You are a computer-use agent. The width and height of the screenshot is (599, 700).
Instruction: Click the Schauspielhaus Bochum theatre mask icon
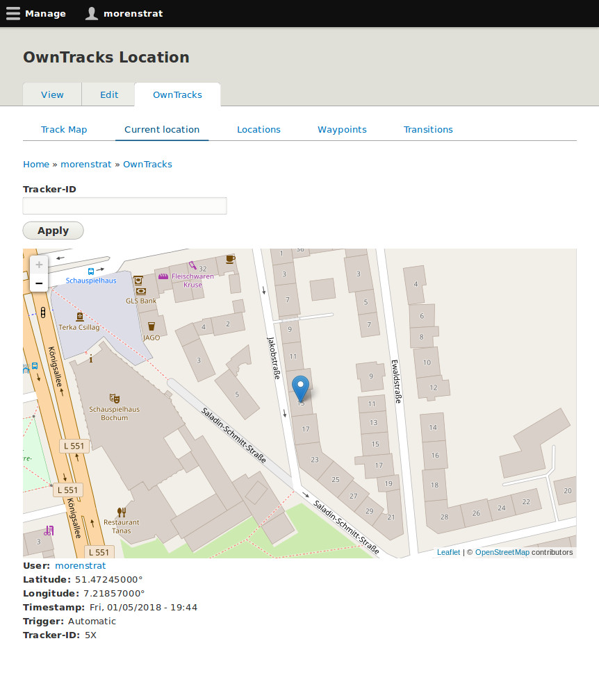(x=115, y=398)
